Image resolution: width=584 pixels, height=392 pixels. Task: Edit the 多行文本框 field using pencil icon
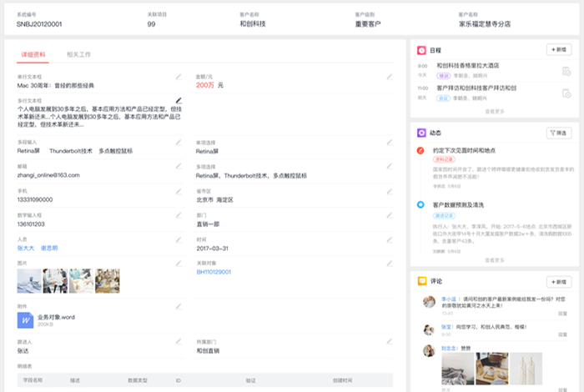pos(179,100)
